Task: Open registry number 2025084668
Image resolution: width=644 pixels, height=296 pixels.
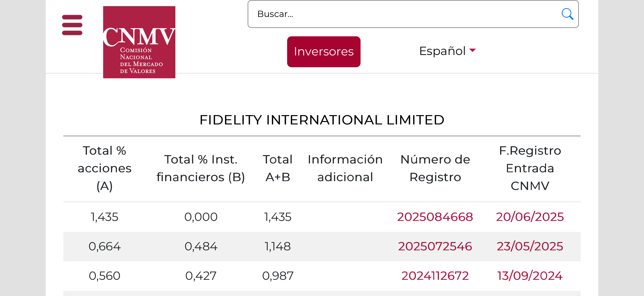Action: [435, 217]
